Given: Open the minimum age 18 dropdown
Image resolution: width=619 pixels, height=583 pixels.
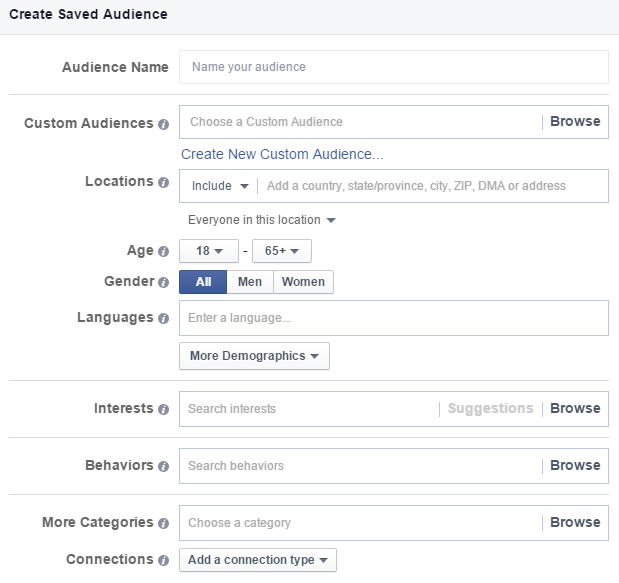Looking at the screenshot, I should coord(208,251).
